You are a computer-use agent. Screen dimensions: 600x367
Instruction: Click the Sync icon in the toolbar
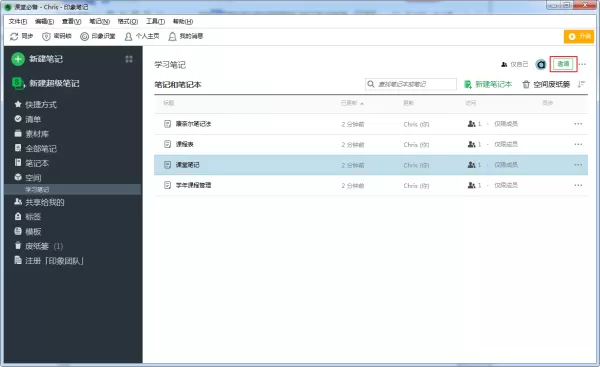click(14, 36)
